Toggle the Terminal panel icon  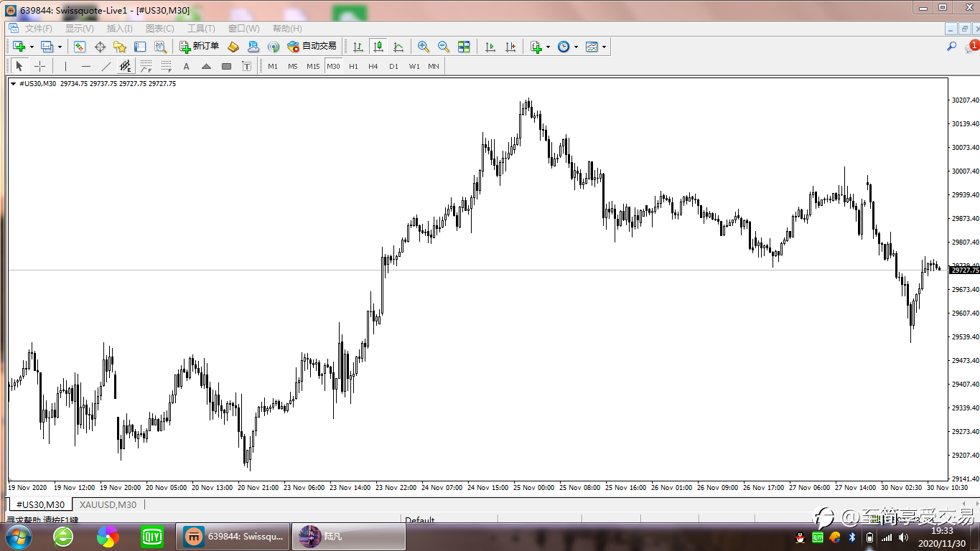click(140, 47)
